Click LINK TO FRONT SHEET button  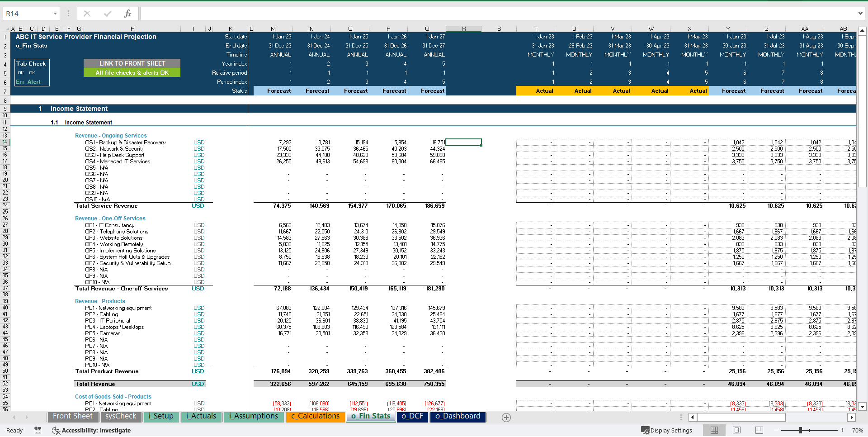(132, 63)
